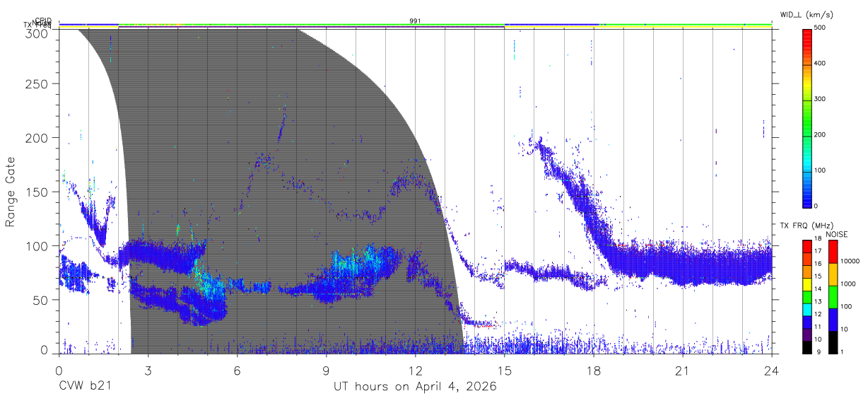Select the red NOISE swatch above 10000
This screenshot has height=401, width=868.
click(833, 252)
